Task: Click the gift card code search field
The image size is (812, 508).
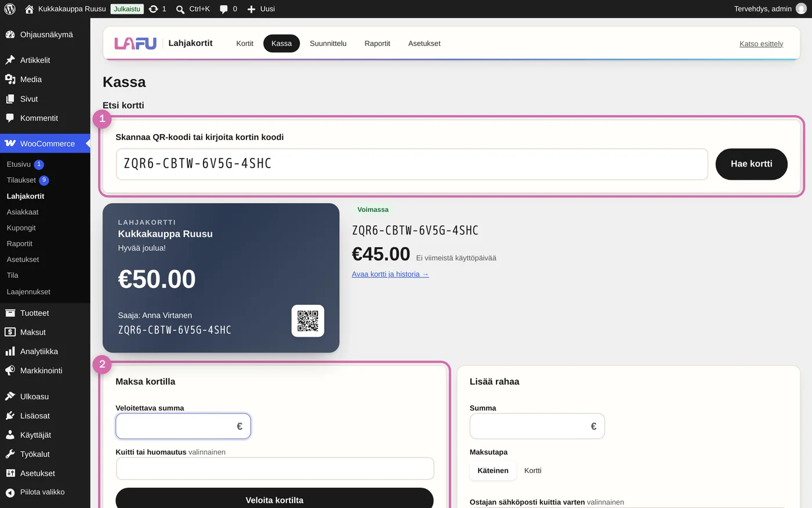Action: pos(412,164)
